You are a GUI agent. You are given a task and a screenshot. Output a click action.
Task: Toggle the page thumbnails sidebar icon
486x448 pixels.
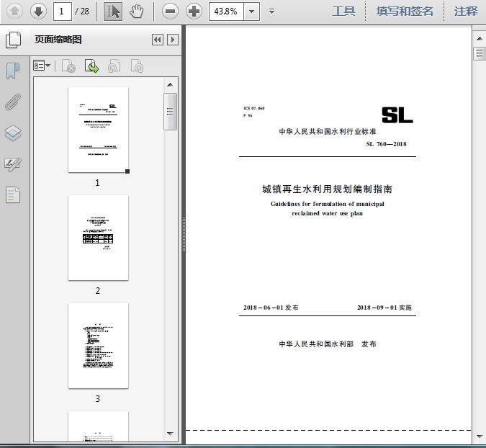pos(13,40)
